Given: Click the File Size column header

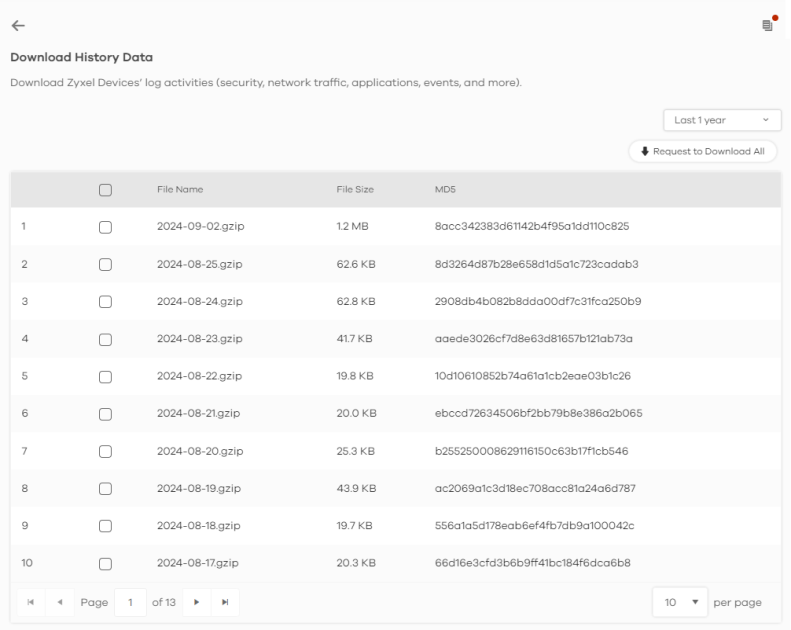Looking at the screenshot, I should 355,189.
